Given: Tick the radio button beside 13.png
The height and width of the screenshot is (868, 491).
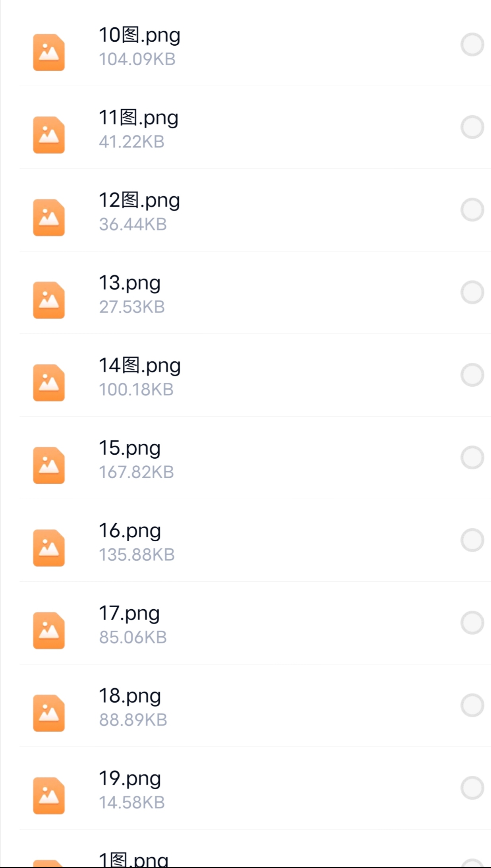Looking at the screenshot, I should pos(472,293).
